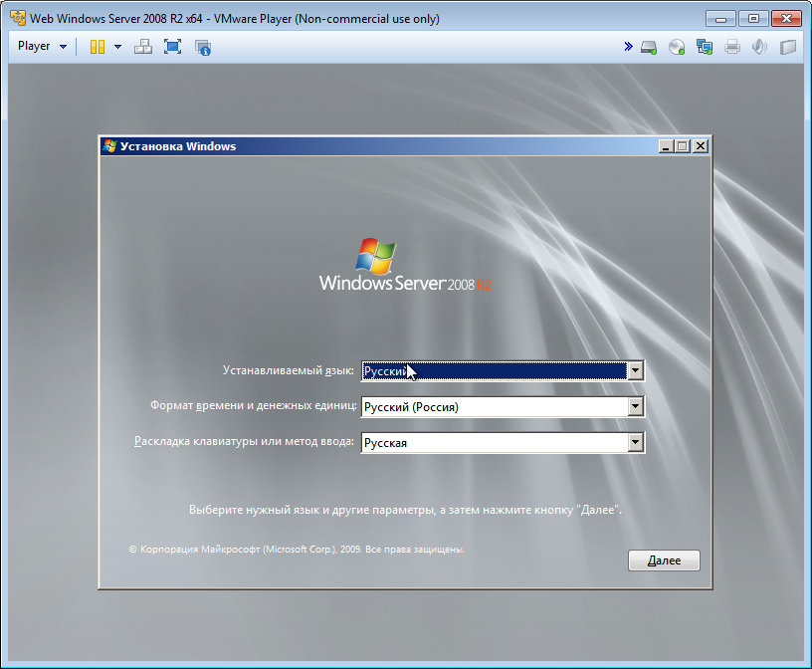The image size is (812, 669).
Task: Click the printer device icon
Action: 732,47
